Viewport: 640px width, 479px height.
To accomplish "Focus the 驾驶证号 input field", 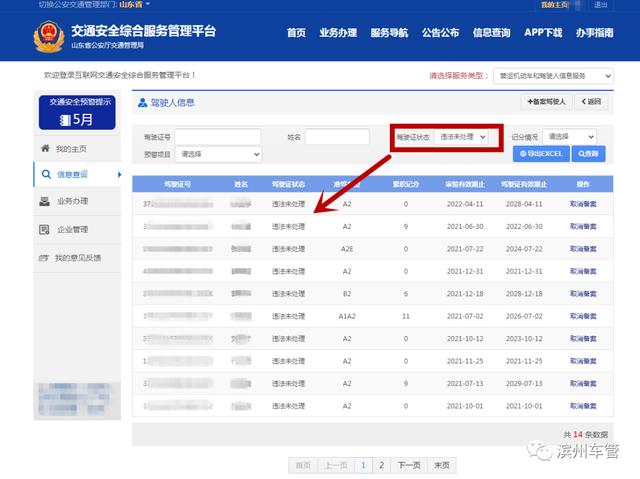I will point(218,137).
